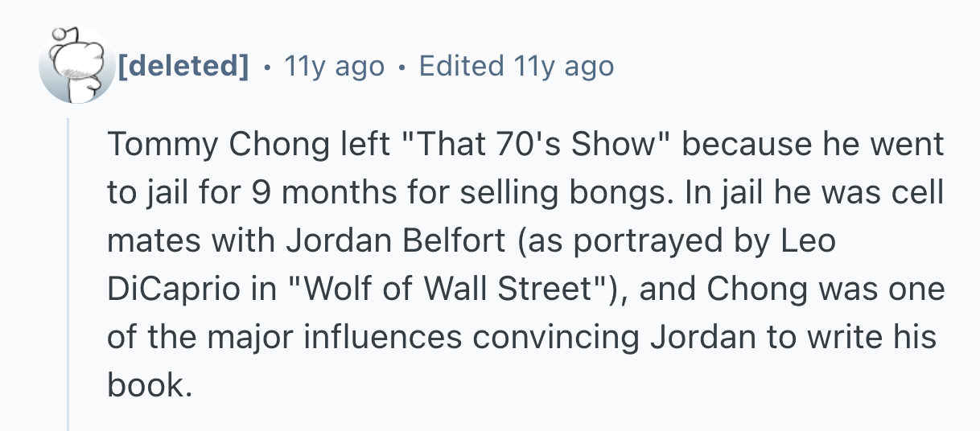Click the "Edited 11y ago" label
Viewport: 980px width, 431px height.
517,66
